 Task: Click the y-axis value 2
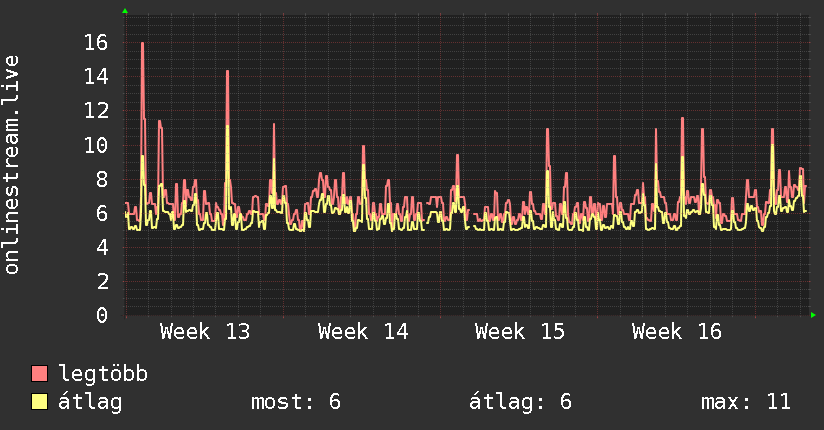[x=102, y=281]
